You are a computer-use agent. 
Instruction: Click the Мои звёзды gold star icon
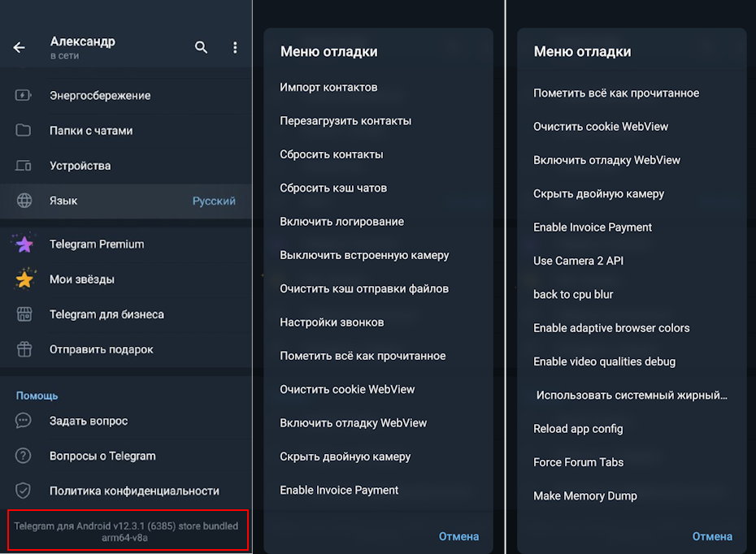(24, 279)
